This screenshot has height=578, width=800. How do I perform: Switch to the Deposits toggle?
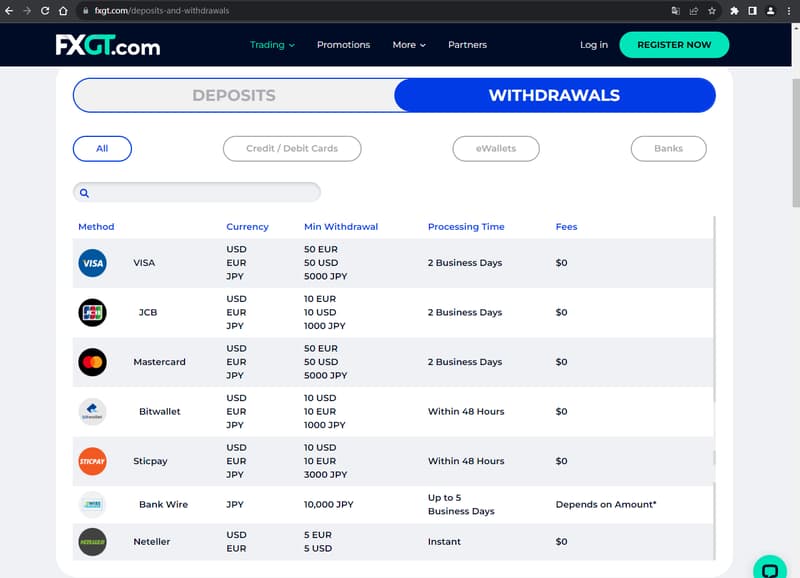click(234, 96)
